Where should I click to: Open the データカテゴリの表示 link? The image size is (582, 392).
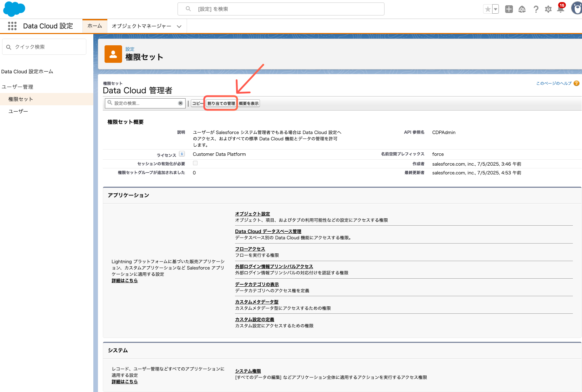pos(257,284)
